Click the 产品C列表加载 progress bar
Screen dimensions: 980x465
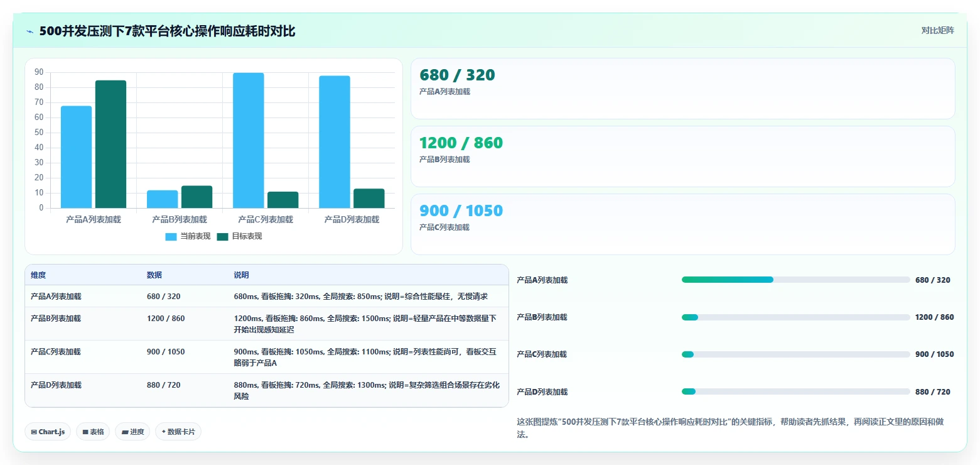(795, 354)
